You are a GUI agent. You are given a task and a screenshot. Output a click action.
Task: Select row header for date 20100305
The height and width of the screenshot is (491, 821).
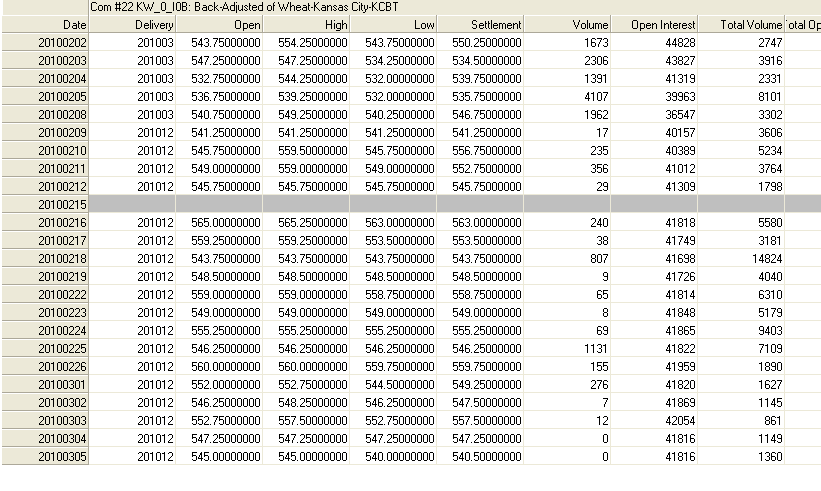click(x=45, y=455)
